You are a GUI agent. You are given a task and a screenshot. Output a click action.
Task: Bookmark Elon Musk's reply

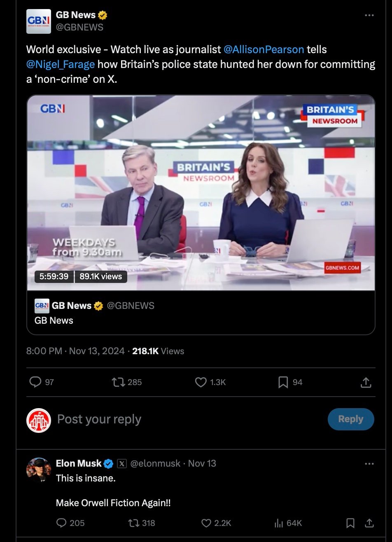[x=350, y=523]
